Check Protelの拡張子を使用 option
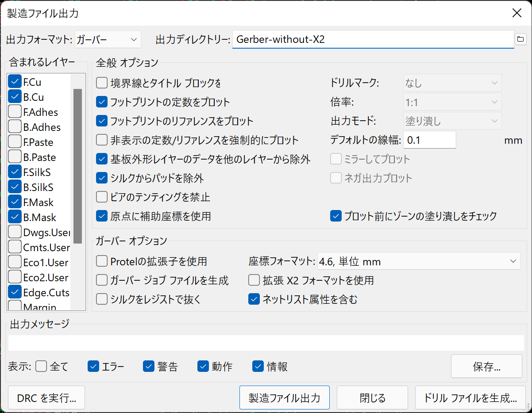Screen dimensions: 532x413 [x=102, y=261]
